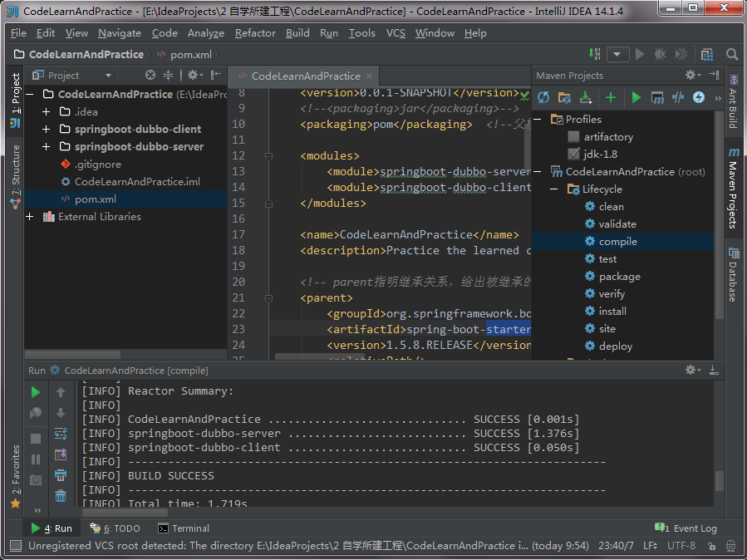Click Download Sources and Documentation icon
Image resolution: width=747 pixels, height=560 pixels.
pos(586,97)
